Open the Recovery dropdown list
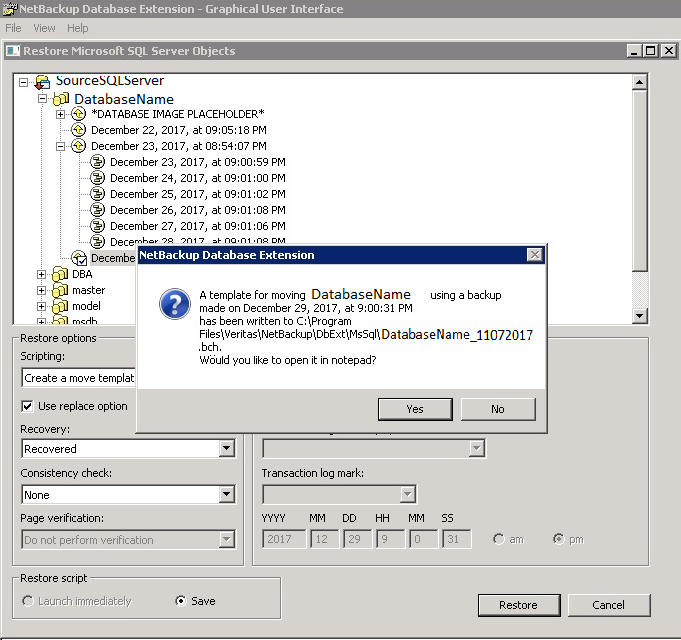681x640 pixels. [227, 449]
